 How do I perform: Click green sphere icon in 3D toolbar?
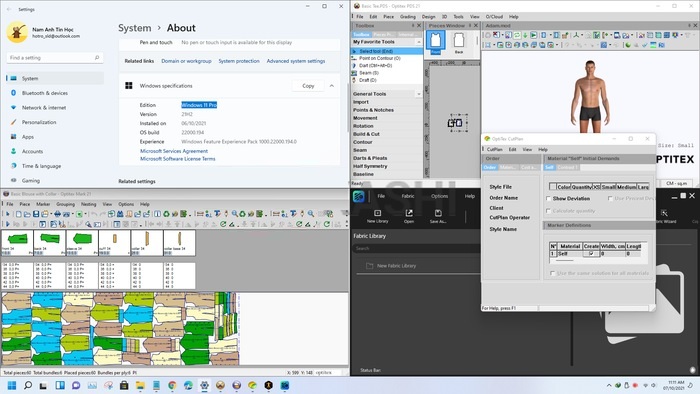click(x=628, y=45)
